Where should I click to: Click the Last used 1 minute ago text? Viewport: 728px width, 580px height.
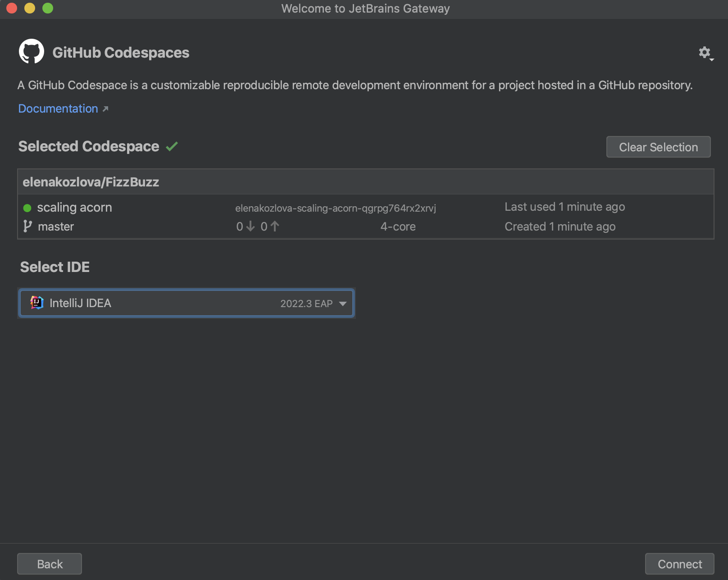(565, 207)
